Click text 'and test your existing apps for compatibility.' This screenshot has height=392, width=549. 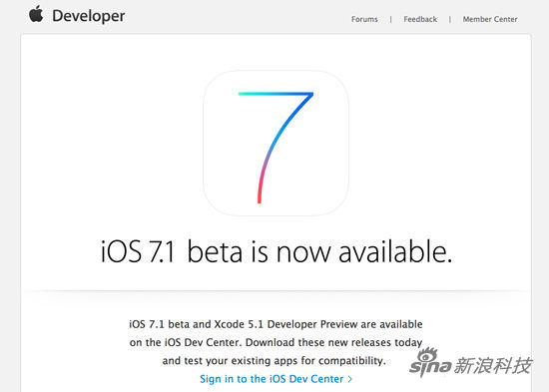[x=274, y=360]
